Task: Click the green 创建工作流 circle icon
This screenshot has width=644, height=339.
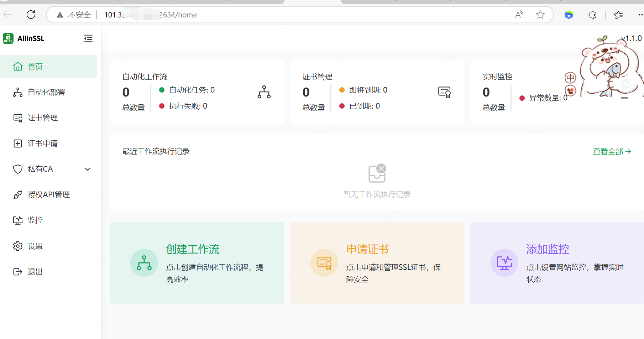Action: pos(144,263)
